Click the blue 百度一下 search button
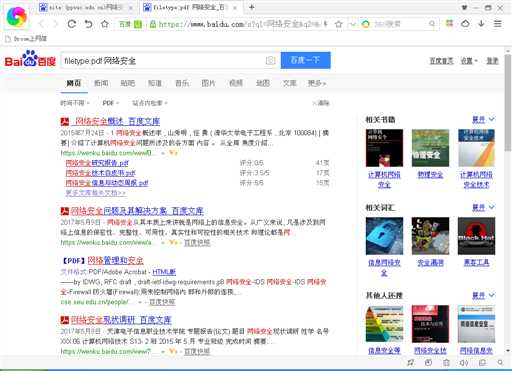 [x=306, y=60]
